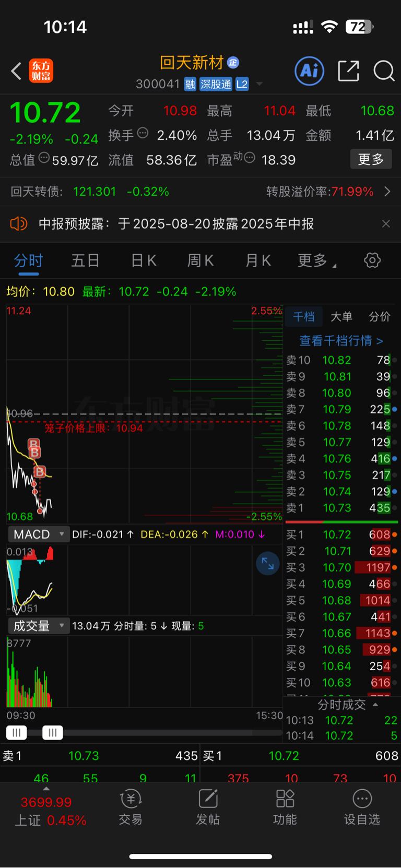Tap the 回天转债 bond quote link
The width and height of the screenshot is (401, 868).
point(90,192)
